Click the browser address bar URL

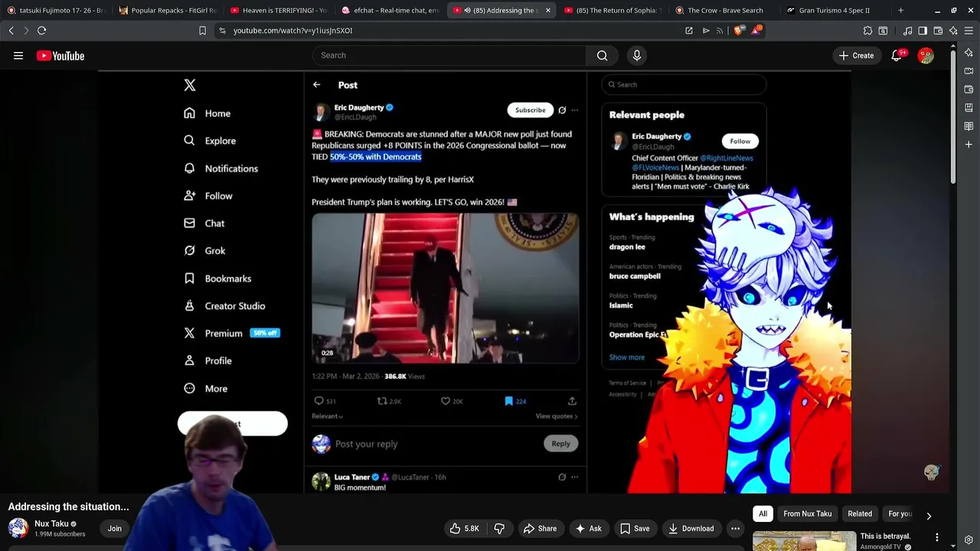[x=292, y=31]
